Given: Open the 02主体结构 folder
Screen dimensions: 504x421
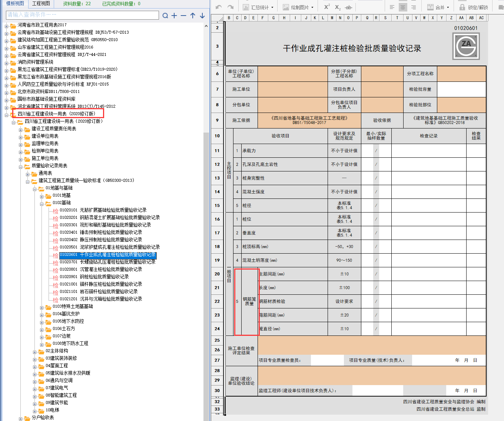Looking at the screenshot, I should point(57,351).
